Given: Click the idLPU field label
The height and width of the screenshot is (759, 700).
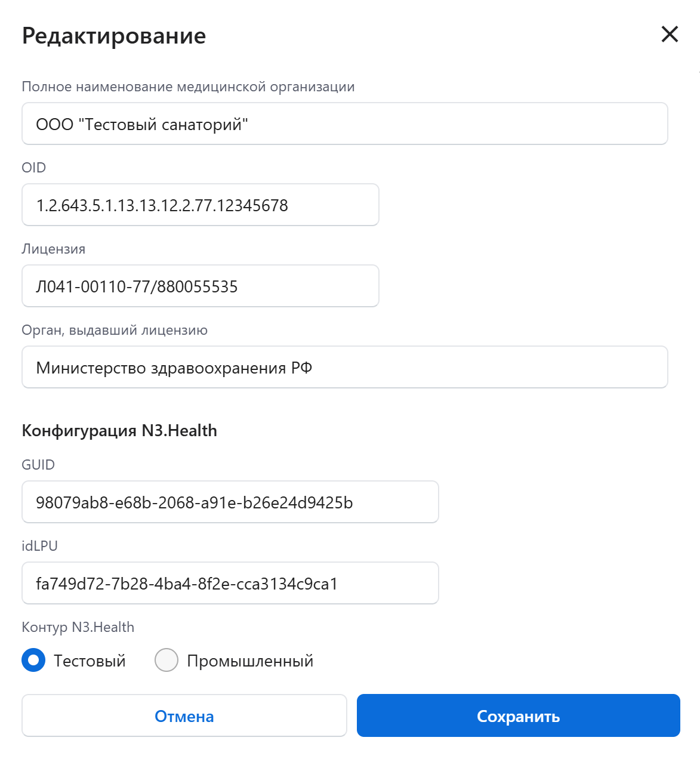Looking at the screenshot, I should (39, 546).
